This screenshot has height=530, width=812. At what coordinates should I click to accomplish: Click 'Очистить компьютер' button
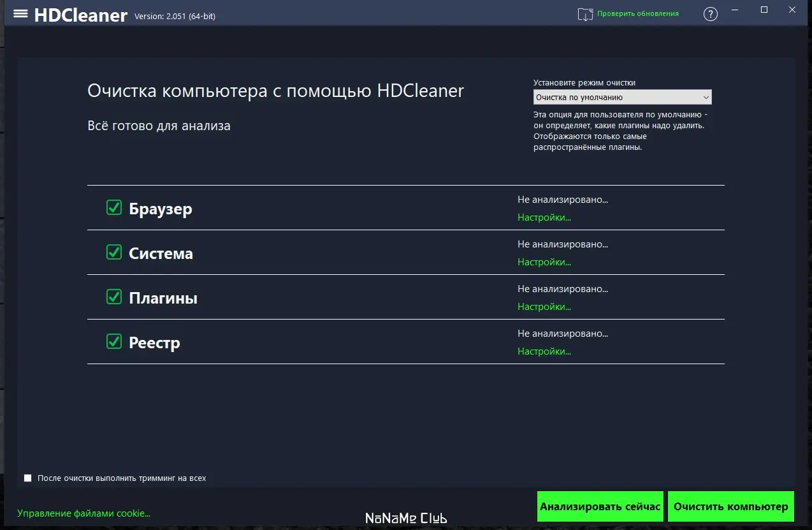[x=731, y=507]
